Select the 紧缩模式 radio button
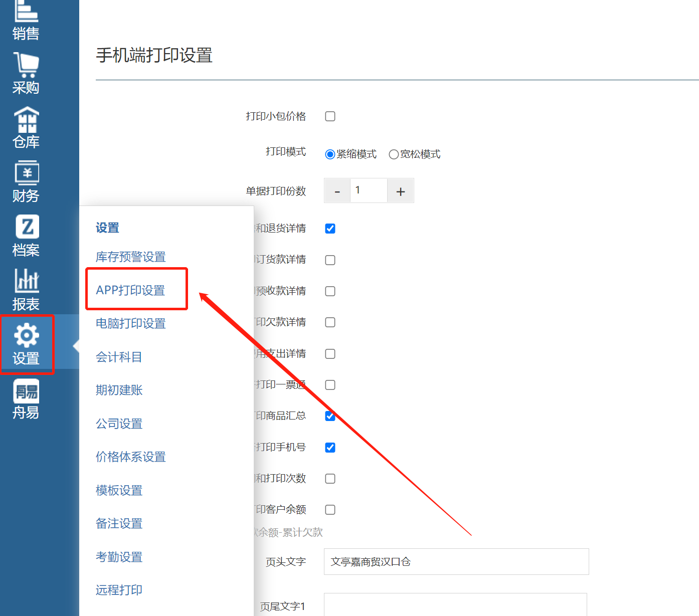 (x=330, y=154)
